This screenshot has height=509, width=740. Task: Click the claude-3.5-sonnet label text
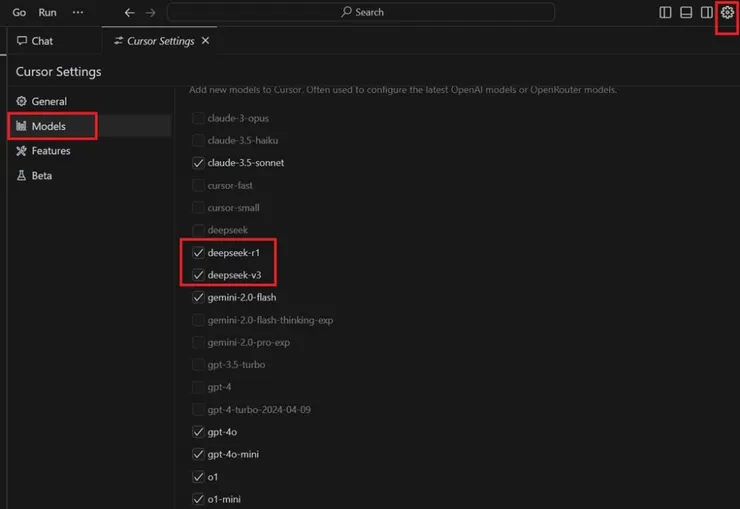point(246,163)
